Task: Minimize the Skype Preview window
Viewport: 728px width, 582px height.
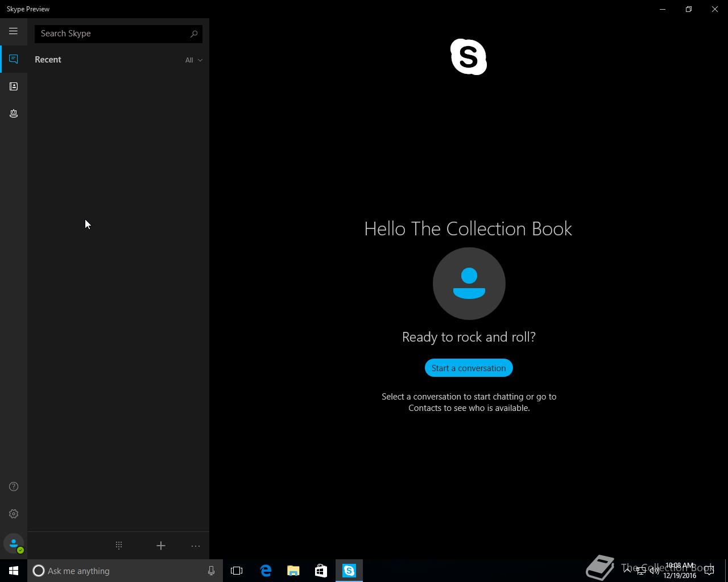Action: (x=663, y=9)
